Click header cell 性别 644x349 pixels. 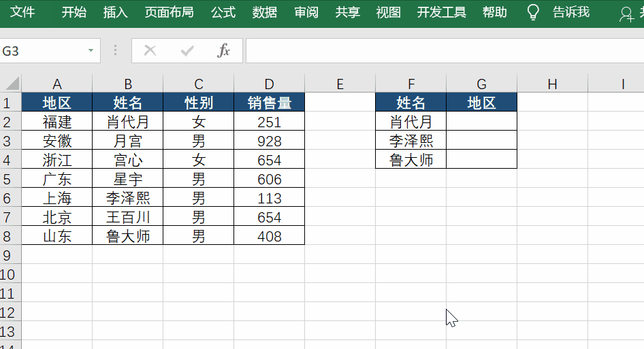point(198,102)
